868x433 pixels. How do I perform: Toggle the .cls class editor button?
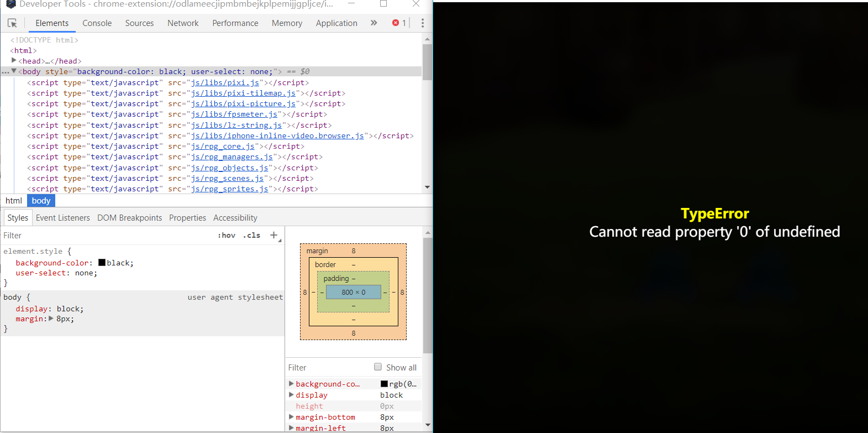point(251,235)
